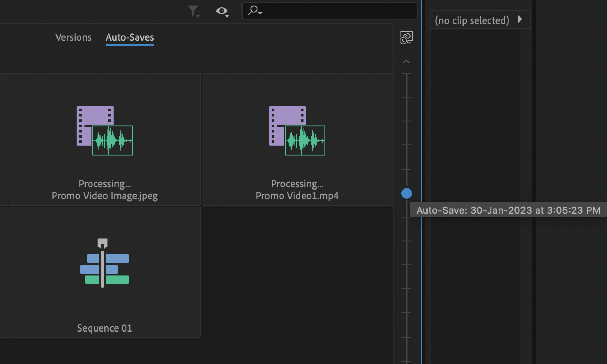The height and width of the screenshot is (364, 607).
Task: Collapse the timeline using the upward chevron
Action: coord(406,61)
